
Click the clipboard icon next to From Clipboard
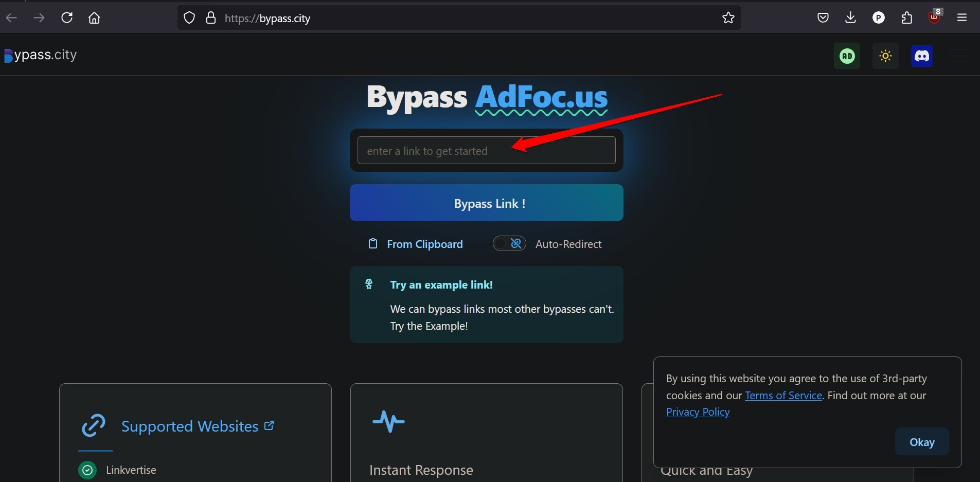373,243
